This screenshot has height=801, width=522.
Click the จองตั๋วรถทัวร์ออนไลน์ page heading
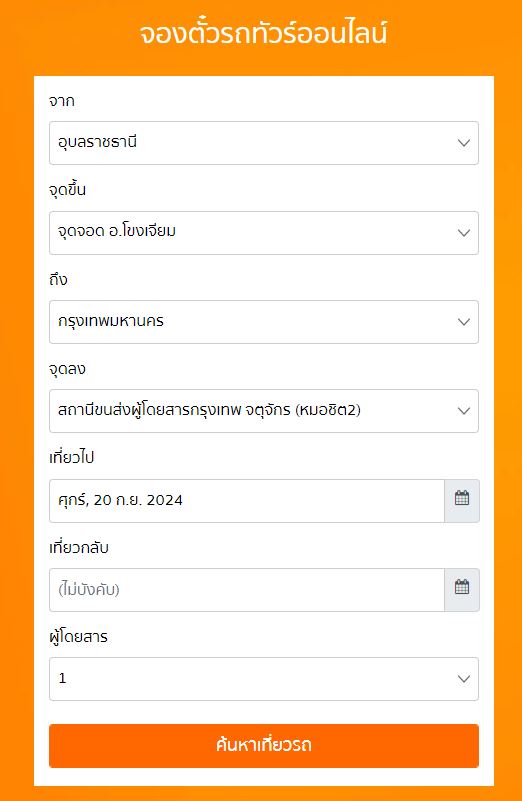[264, 33]
